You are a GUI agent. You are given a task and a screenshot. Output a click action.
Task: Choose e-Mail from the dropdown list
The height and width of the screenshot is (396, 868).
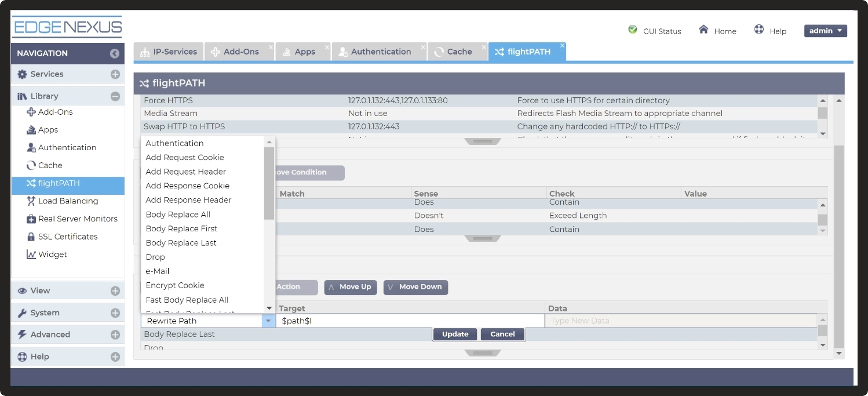coord(202,271)
